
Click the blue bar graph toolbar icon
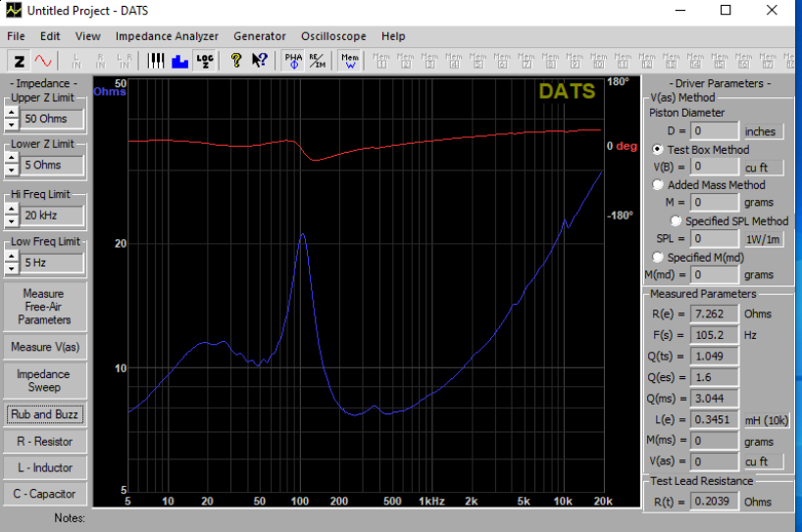180,62
